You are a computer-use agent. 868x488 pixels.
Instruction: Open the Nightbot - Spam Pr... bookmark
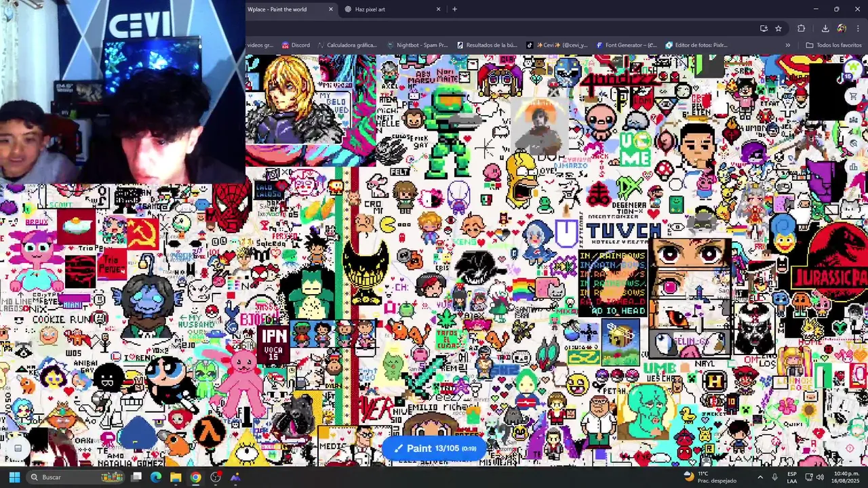[x=417, y=45]
